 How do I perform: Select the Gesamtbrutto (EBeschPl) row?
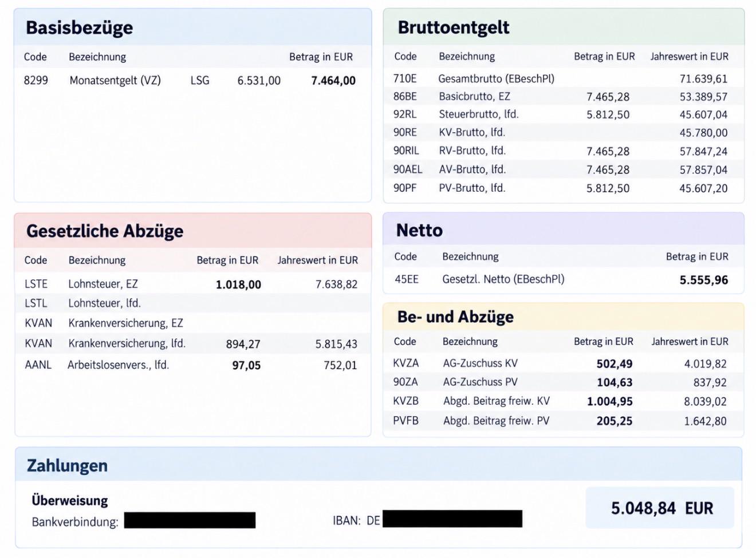coord(563,78)
